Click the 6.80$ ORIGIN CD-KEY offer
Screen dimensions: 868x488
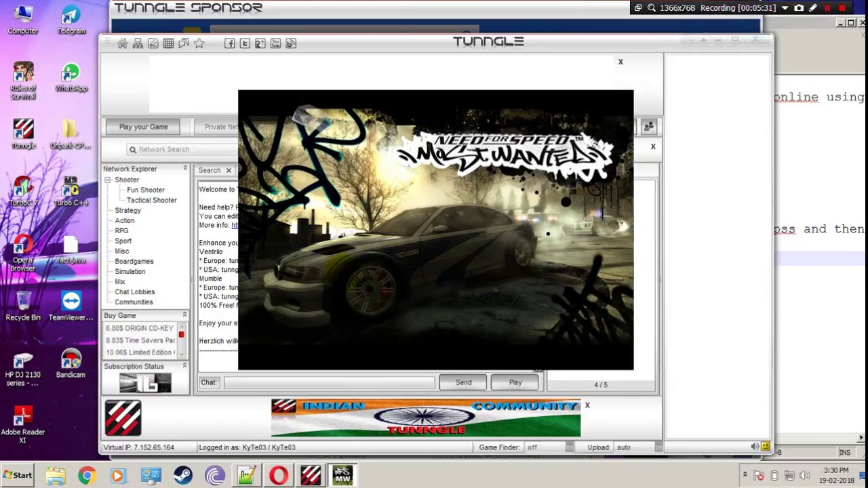140,328
